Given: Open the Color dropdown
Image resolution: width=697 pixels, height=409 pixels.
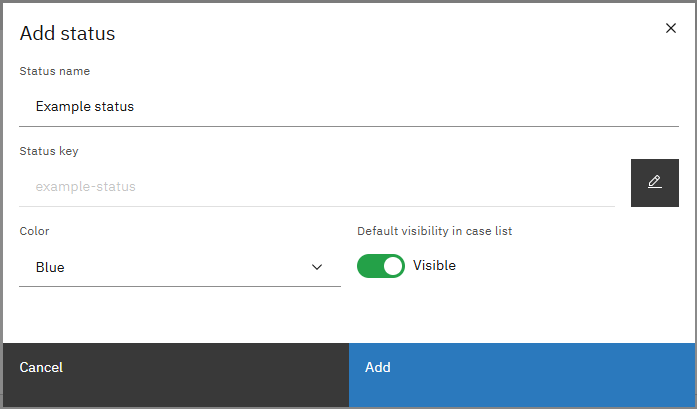Looking at the screenshot, I should click(x=180, y=267).
